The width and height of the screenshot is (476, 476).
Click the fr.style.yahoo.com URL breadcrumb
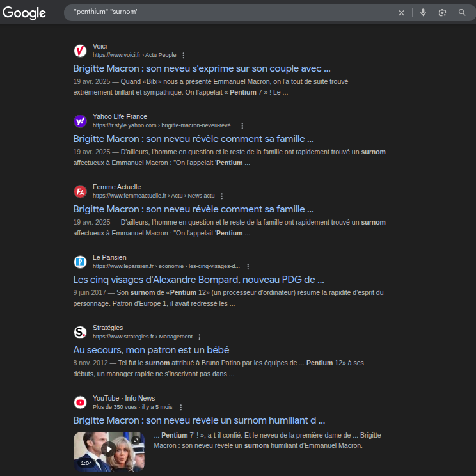(x=164, y=125)
